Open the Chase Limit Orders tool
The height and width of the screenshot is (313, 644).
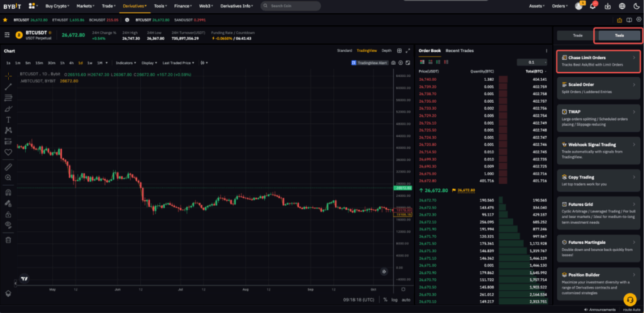click(598, 60)
